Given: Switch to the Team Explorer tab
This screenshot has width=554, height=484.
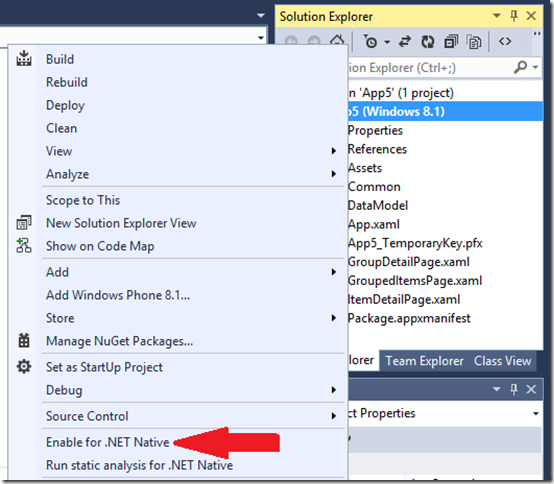Looking at the screenshot, I should (x=424, y=361).
